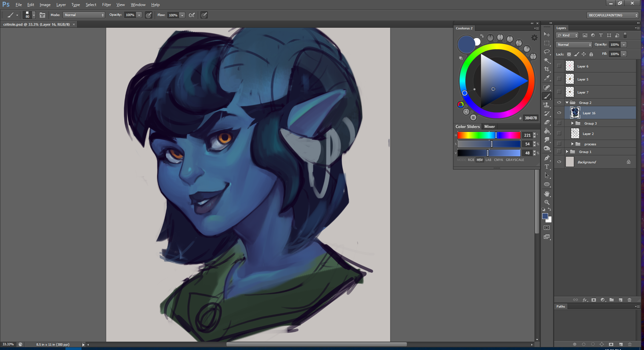644x350 pixels.
Task: Toggle pressure for opacity button
Action: coord(149,15)
